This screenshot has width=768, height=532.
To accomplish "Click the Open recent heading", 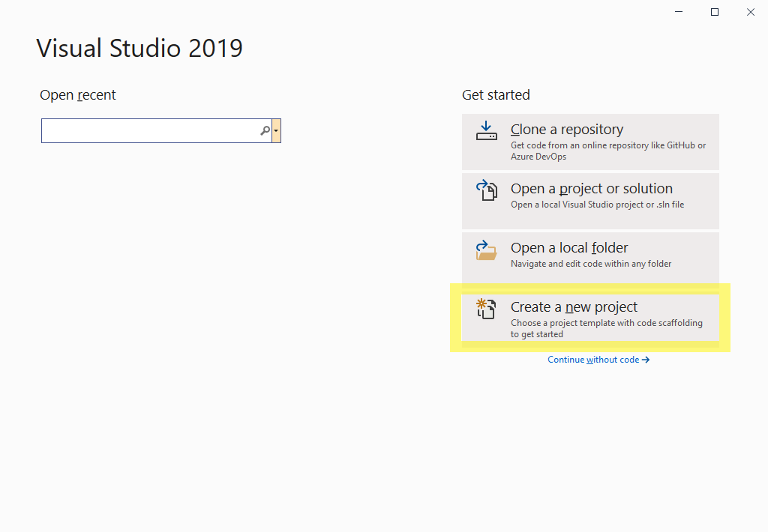I will click(78, 95).
